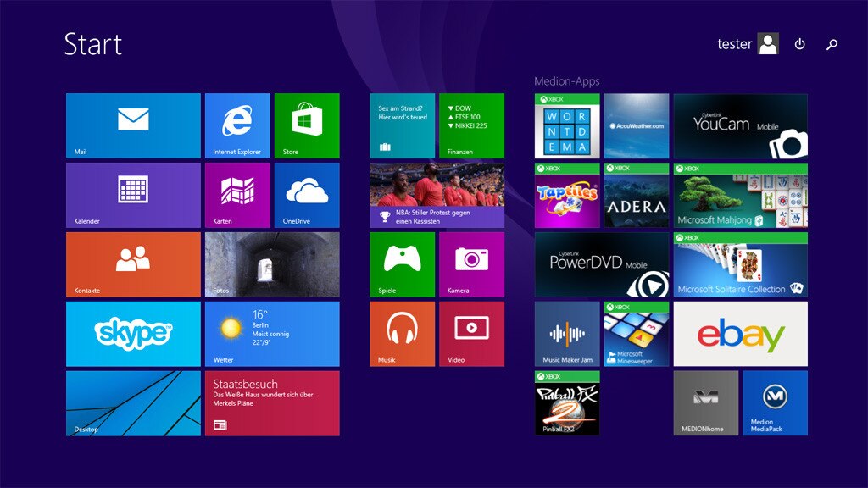This screenshot has width=868, height=488.
Task: Click the power options button
Action: [x=799, y=44]
